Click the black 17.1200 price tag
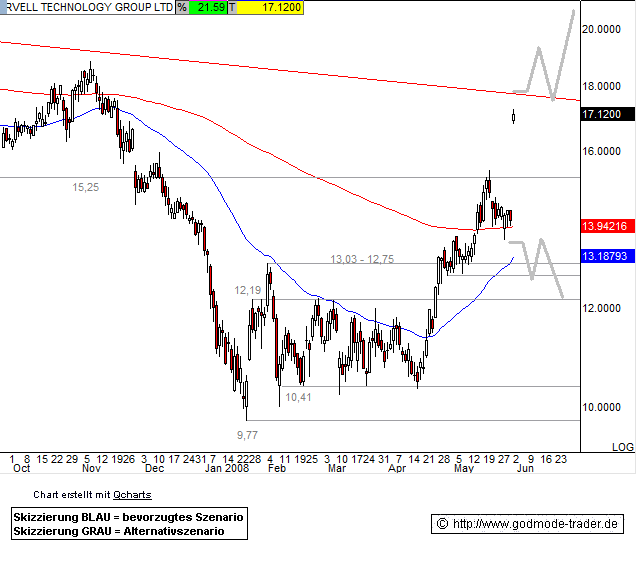 point(600,116)
